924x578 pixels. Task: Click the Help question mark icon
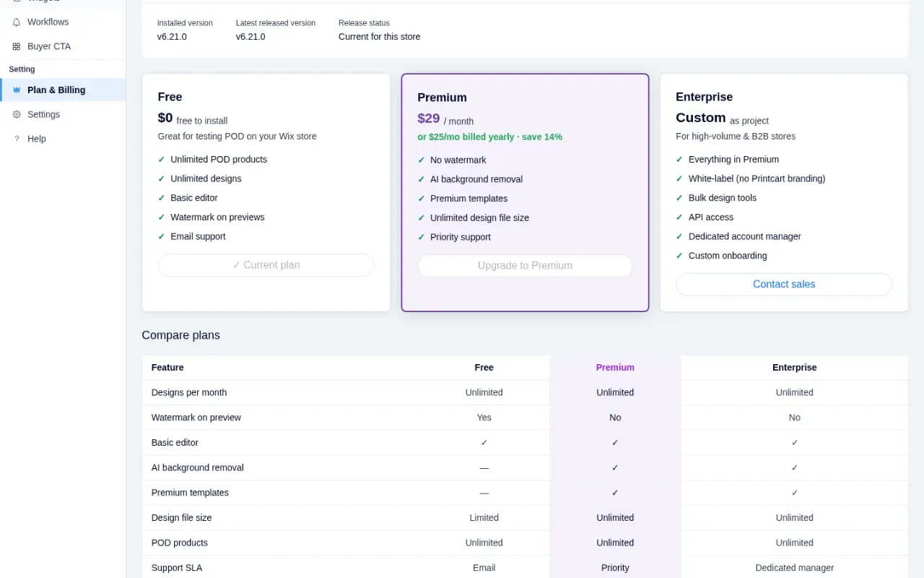click(17, 139)
